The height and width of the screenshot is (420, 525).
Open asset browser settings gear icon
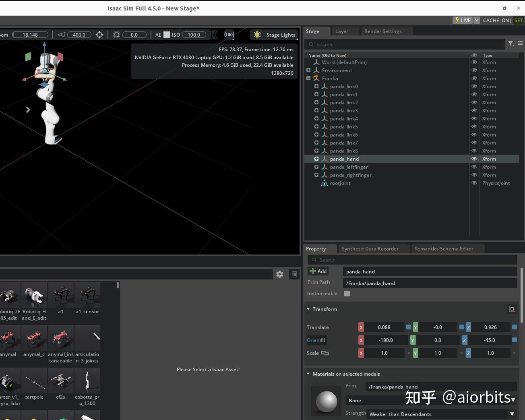[279, 274]
